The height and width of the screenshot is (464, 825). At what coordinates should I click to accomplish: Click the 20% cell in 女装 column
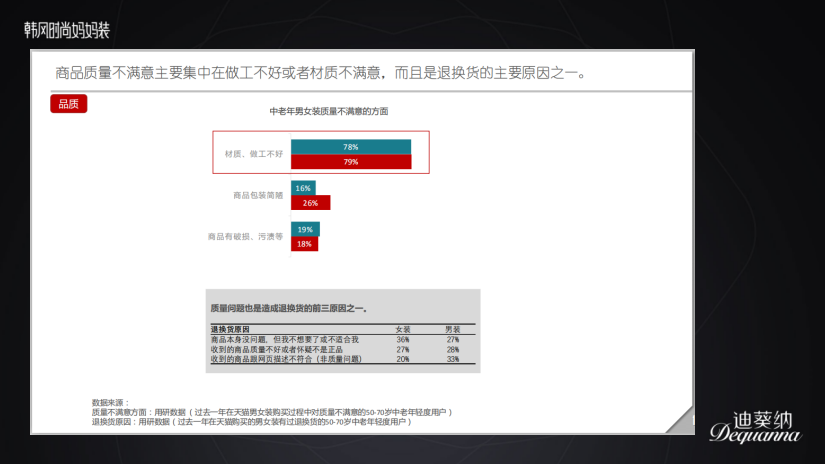[x=403, y=359]
